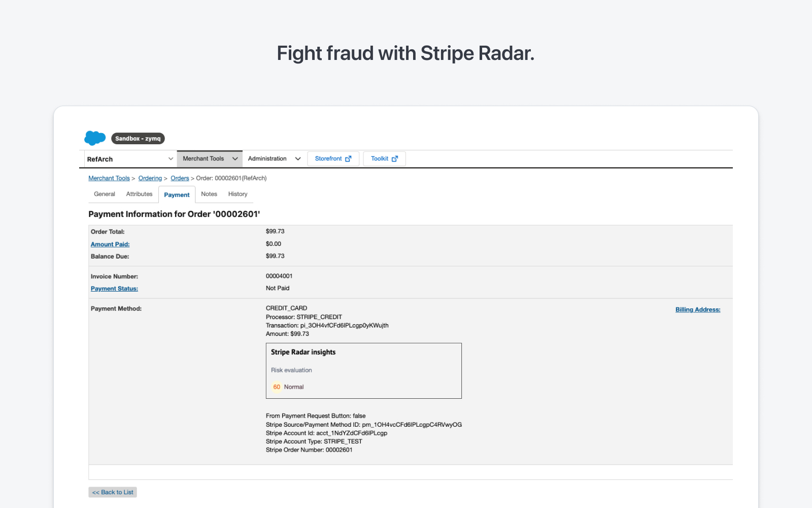Select the Payment tab
This screenshot has height=508, width=812.
tap(177, 194)
